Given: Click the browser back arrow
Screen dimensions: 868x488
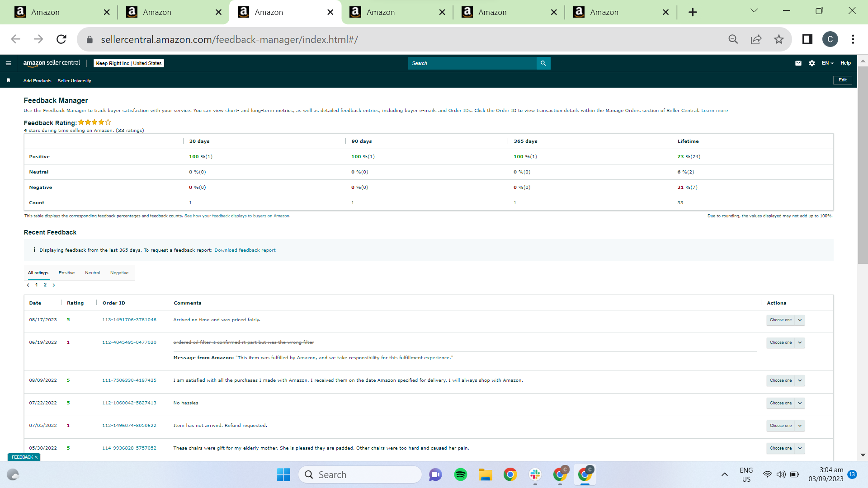Looking at the screenshot, I should (16, 39).
